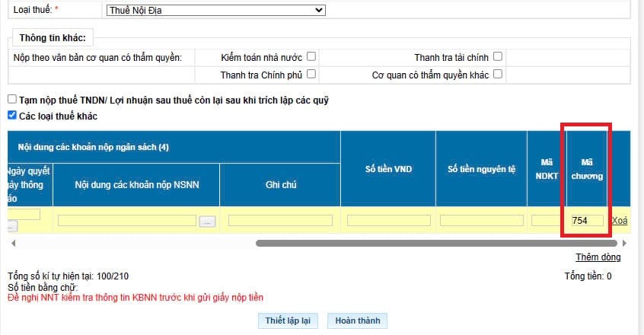Click the left arrow of horizontal scrollbar
Viewport: 644px width, 335px height.
pos(12,243)
